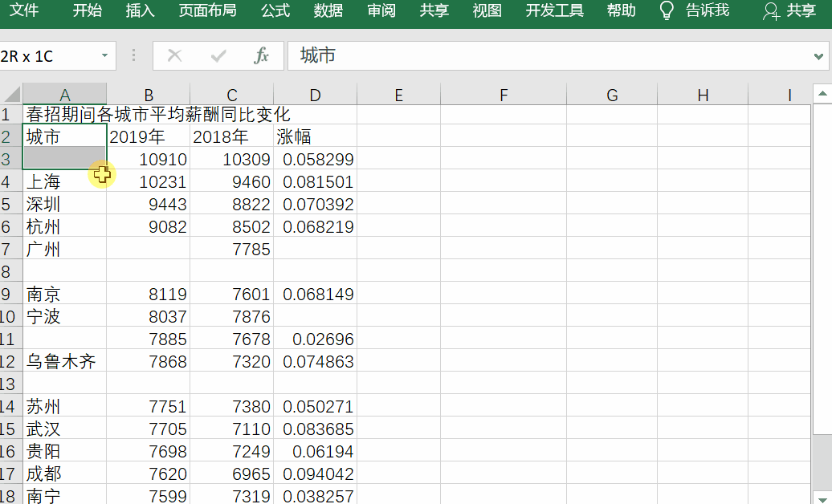Open the 文件 menu
832x504 pixels.
(24, 10)
